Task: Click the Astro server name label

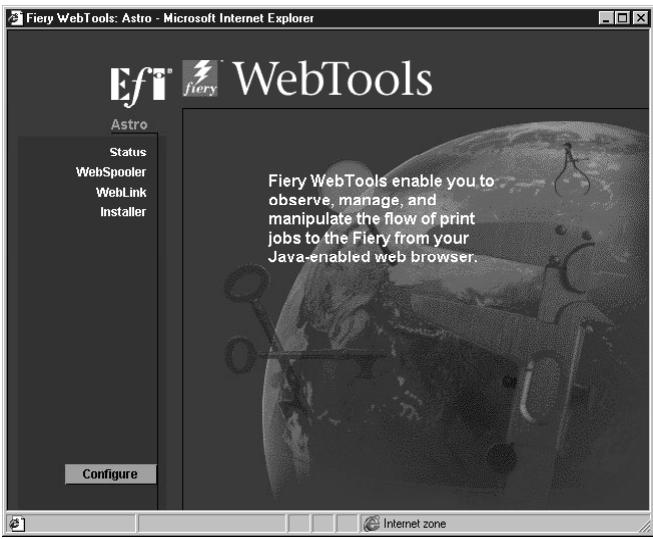Action: [x=129, y=124]
